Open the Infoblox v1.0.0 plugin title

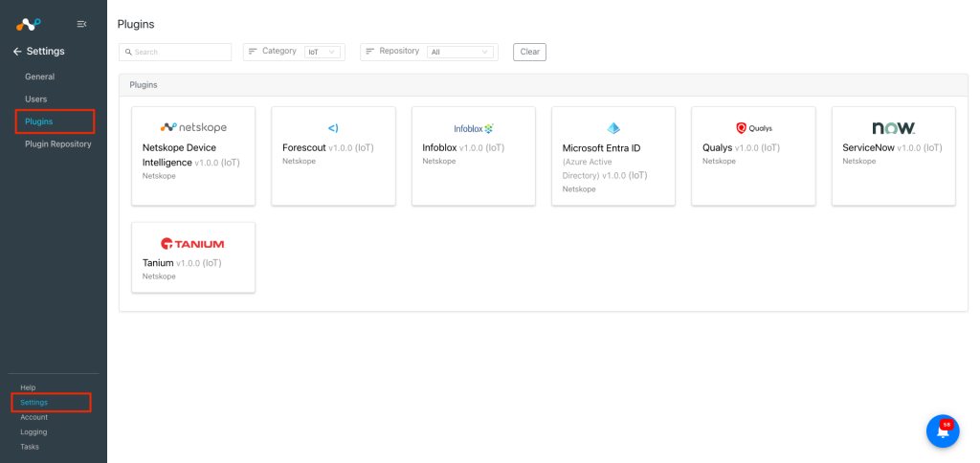[463, 148]
